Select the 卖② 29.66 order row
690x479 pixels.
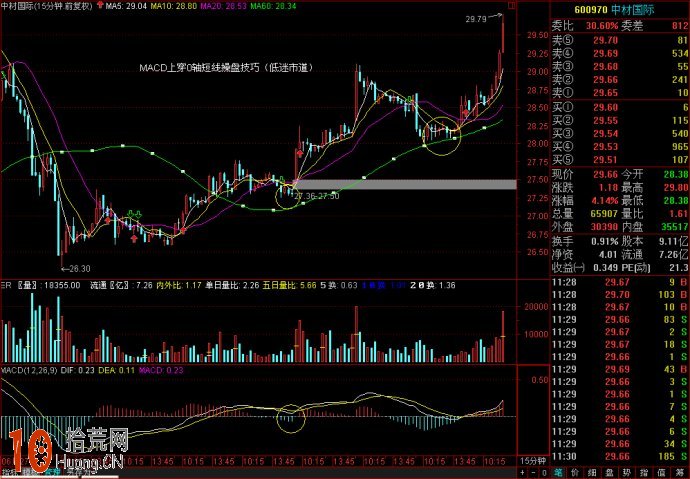pos(620,80)
